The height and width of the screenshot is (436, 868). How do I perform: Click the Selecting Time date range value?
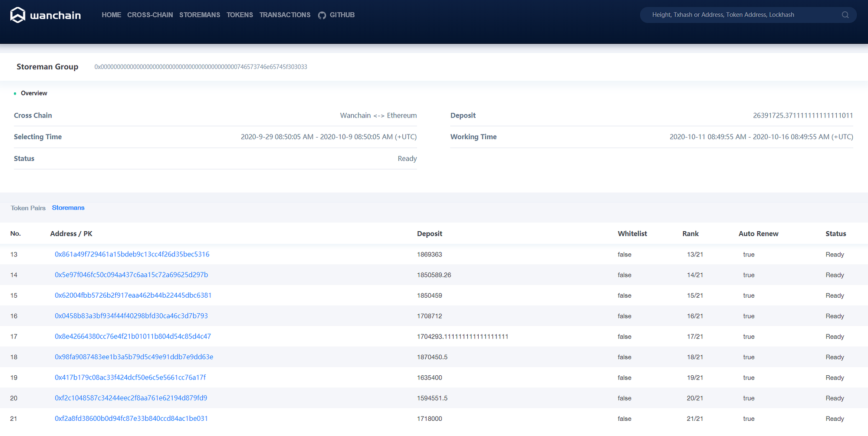[x=329, y=137]
